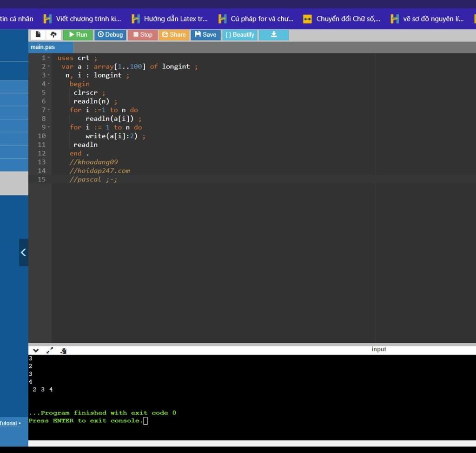Stop the running program
This screenshot has width=476, height=453.
143,34
